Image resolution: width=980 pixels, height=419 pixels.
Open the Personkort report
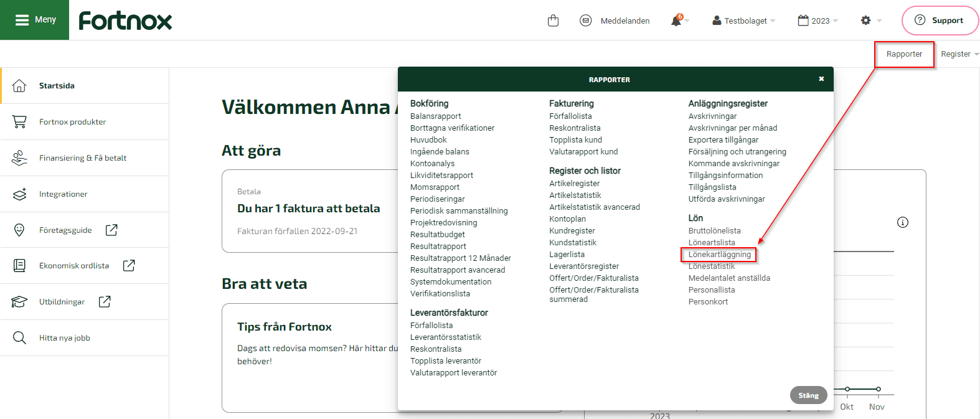coord(708,301)
